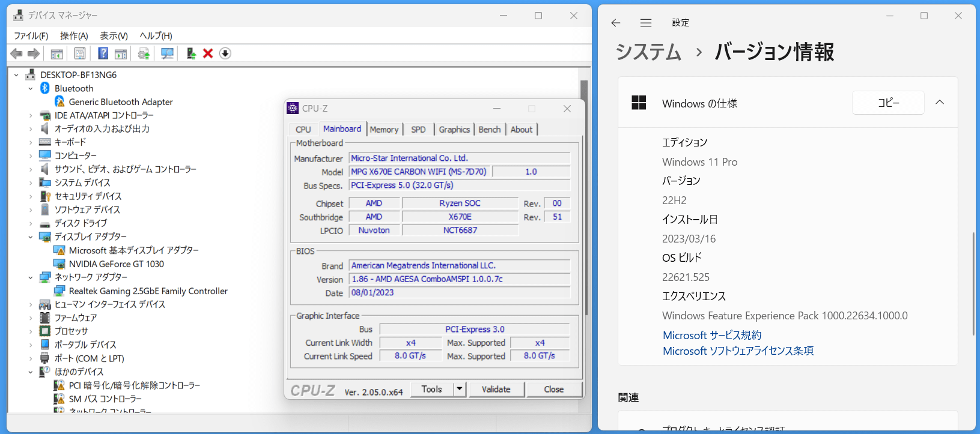Click the Settings window vertical scrollbar
This screenshot has width=980, height=434.
973,283
